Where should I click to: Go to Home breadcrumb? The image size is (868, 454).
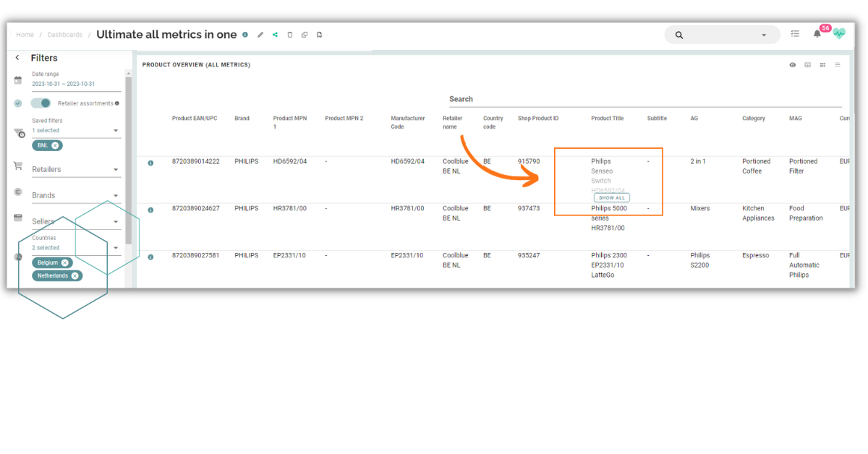(x=25, y=35)
